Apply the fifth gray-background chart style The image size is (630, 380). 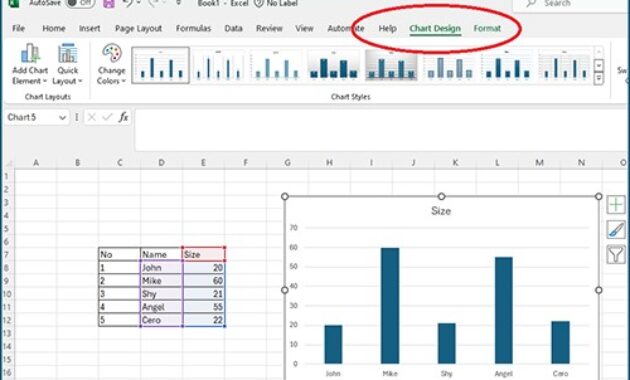[x=391, y=65]
